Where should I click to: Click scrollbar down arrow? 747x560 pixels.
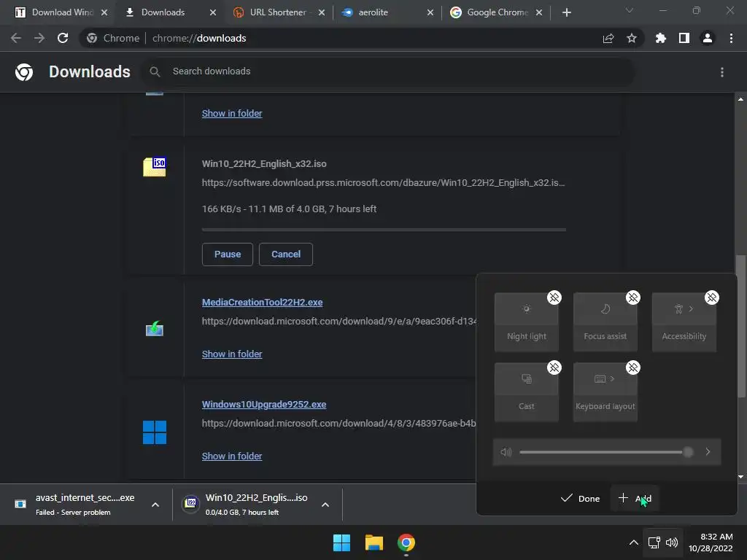tap(741, 476)
